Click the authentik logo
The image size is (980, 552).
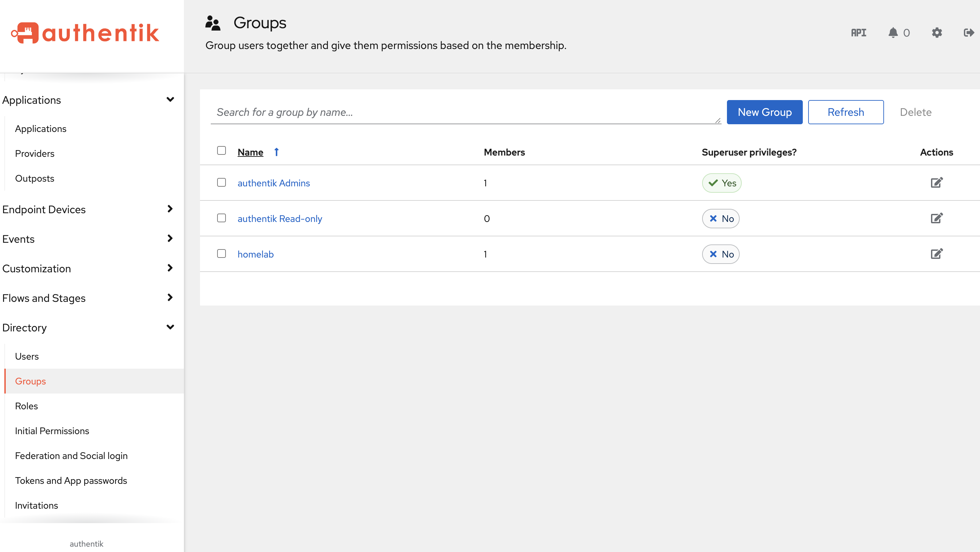coord(85,33)
